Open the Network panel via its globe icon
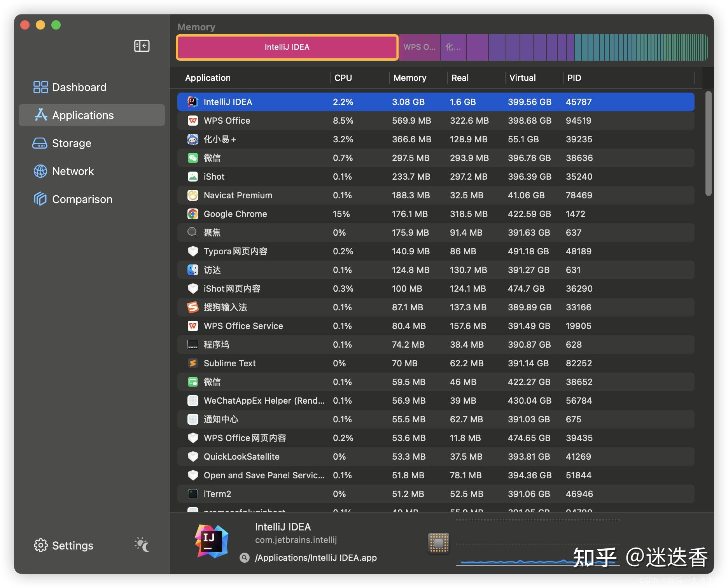 click(x=40, y=171)
